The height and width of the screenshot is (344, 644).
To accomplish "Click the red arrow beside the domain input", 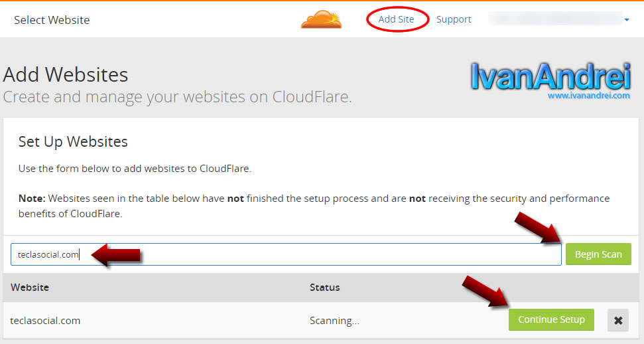I will coord(117,255).
